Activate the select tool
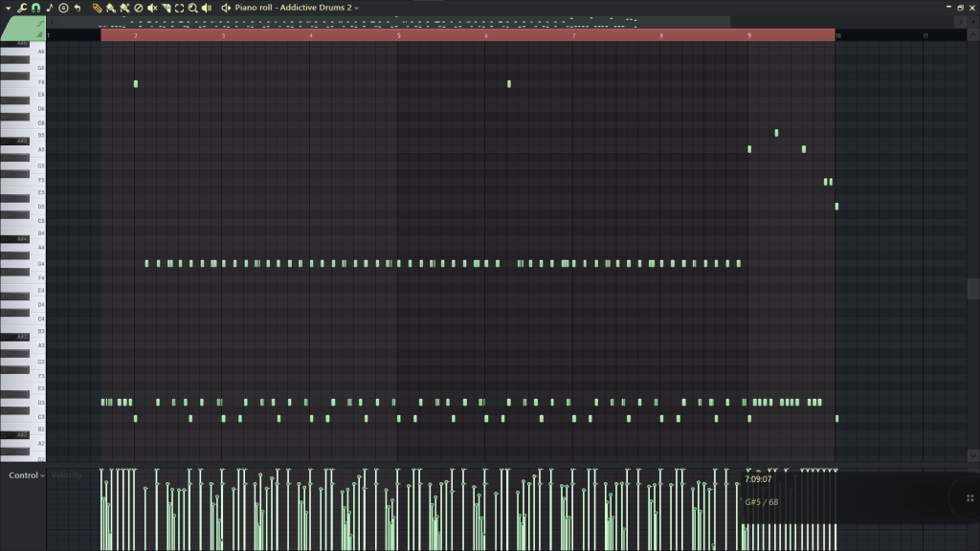Screen dimensions: 980x551 [179, 8]
